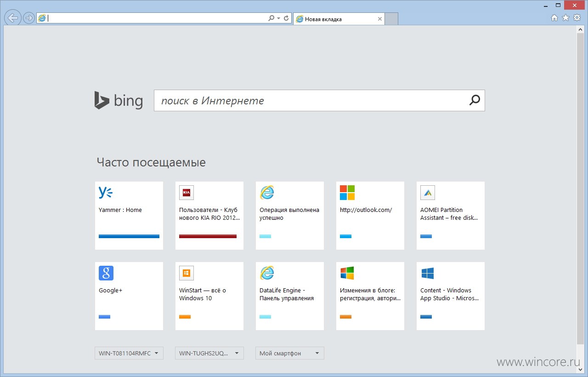Image resolution: width=588 pixels, height=377 pixels.
Task: Click the Google+ g icon
Action: click(106, 273)
